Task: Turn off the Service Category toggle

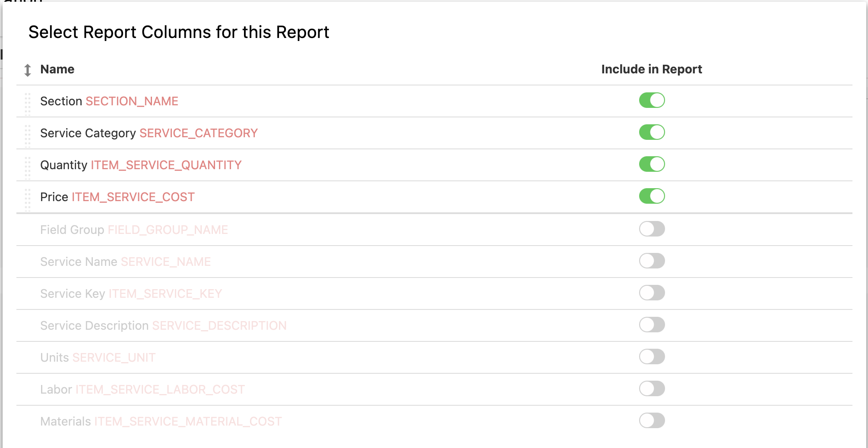Action: tap(652, 132)
